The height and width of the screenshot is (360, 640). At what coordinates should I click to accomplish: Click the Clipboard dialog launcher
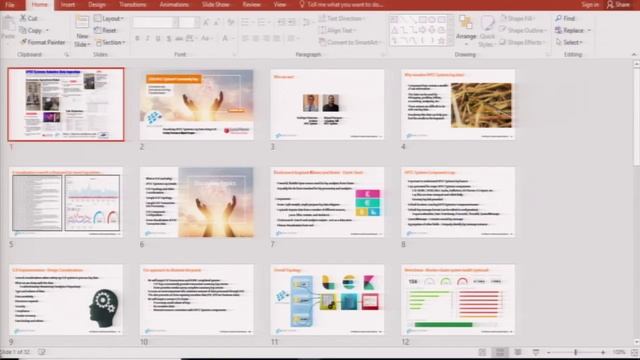coord(67,54)
